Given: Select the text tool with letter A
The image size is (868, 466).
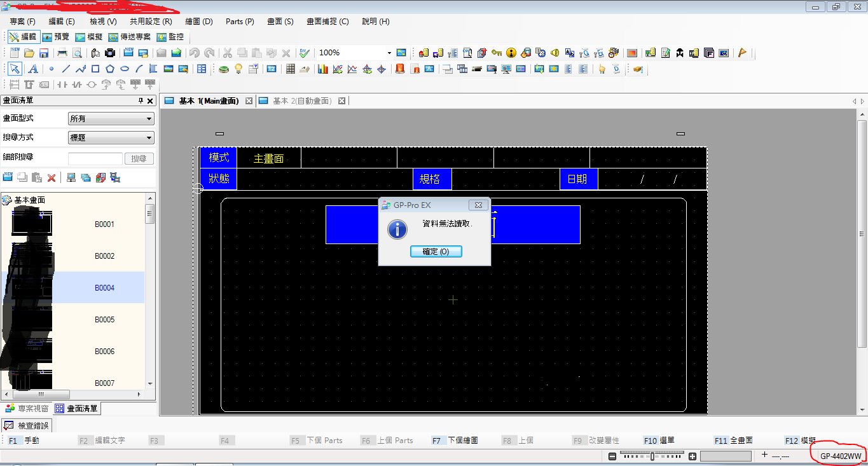Looking at the screenshot, I should 32,69.
